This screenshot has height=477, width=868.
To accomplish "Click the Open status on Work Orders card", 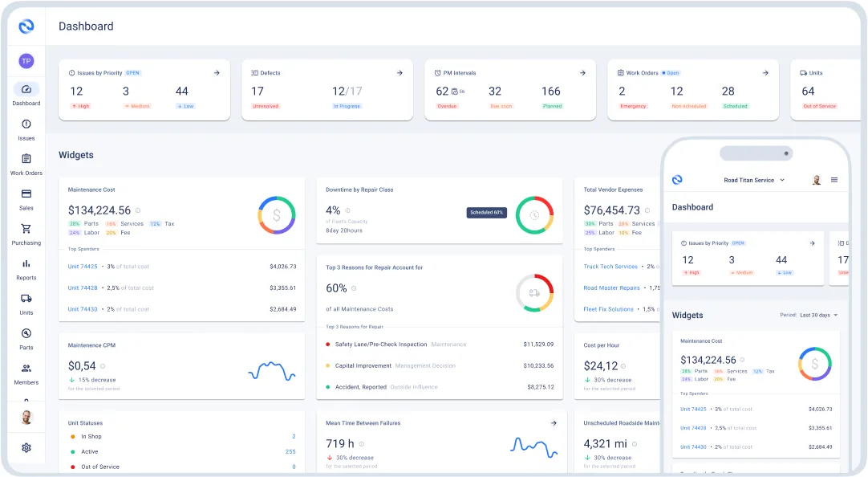I will (671, 73).
